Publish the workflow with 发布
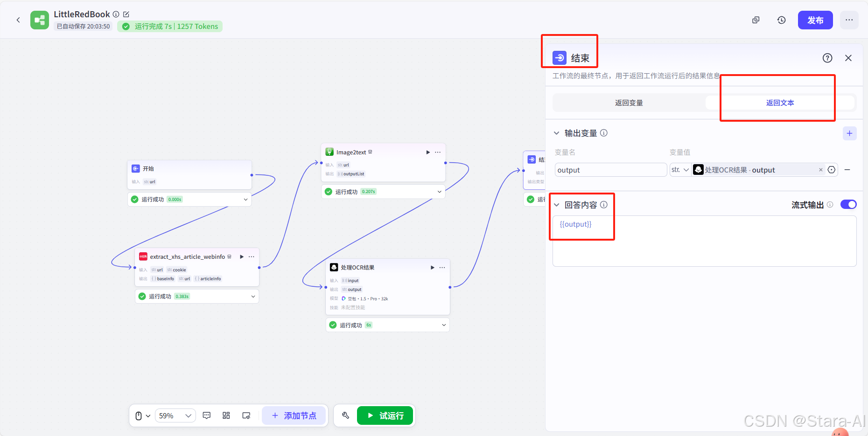Image resolution: width=868 pixels, height=436 pixels. coord(815,20)
